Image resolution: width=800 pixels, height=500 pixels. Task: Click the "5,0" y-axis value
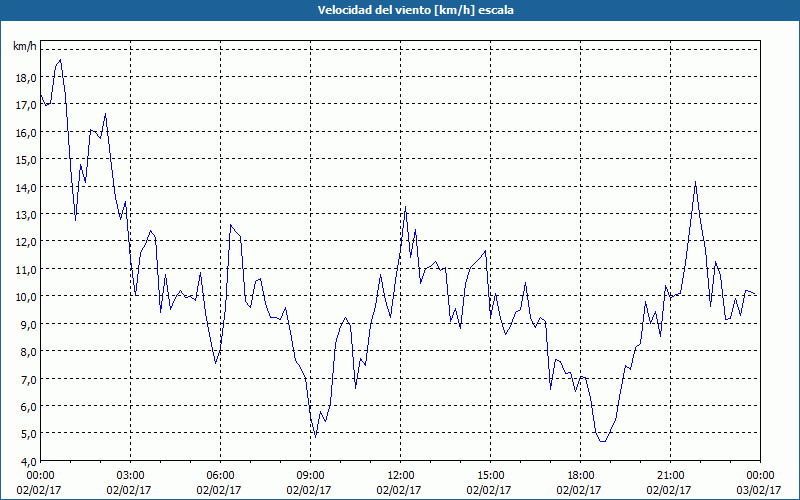pos(28,434)
